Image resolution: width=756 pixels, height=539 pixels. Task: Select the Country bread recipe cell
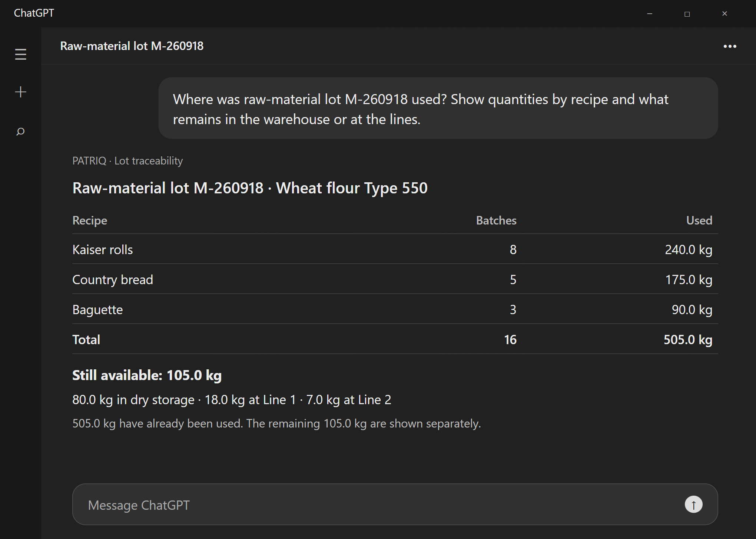click(x=113, y=280)
